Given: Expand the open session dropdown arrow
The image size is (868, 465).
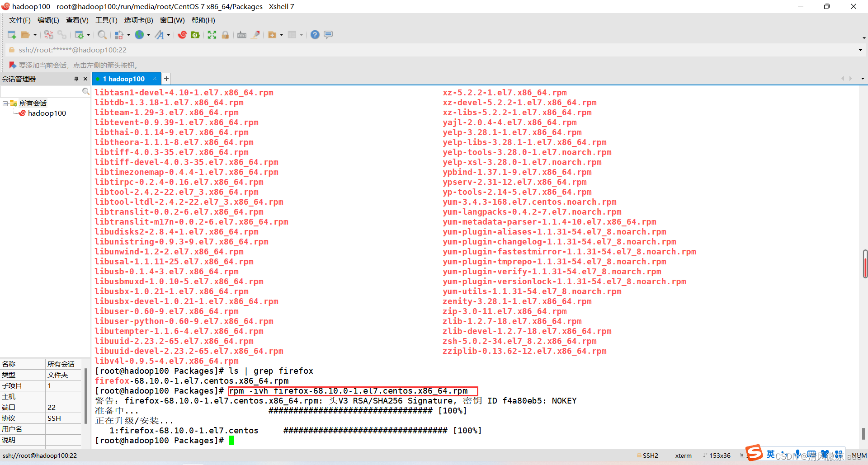Looking at the screenshot, I should point(35,35).
